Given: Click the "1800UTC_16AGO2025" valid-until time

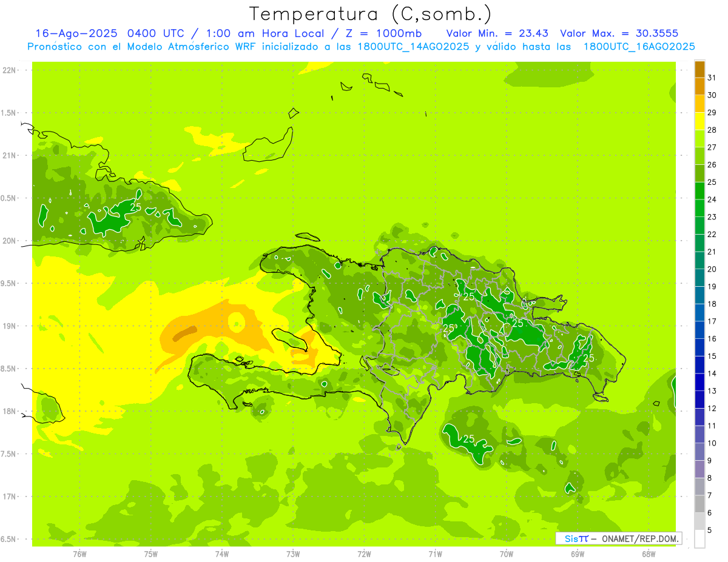Looking at the screenshot, I should coord(639,47).
